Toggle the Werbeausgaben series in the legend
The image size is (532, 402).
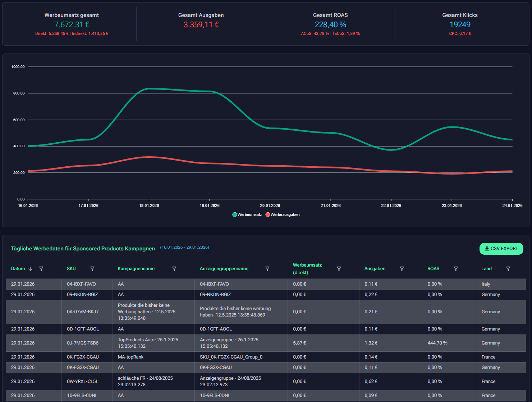click(283, 214)
